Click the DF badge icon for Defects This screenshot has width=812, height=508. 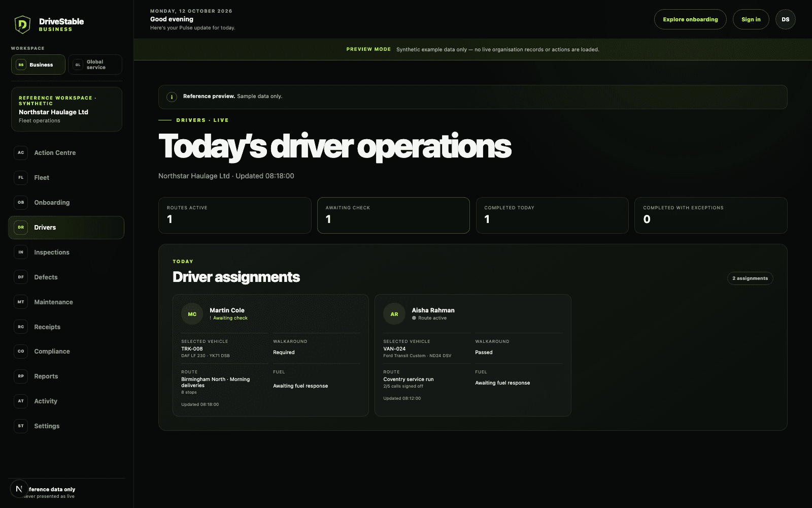coord(21,277)
